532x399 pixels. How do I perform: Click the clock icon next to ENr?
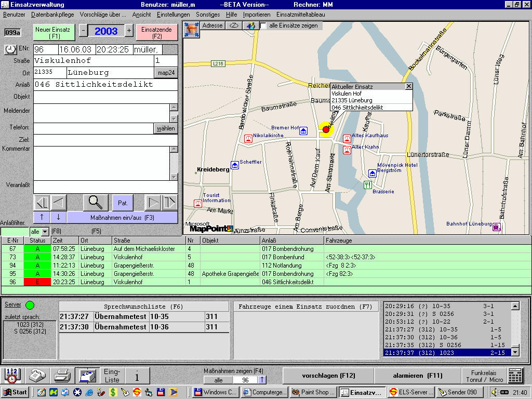click(11, 49)
